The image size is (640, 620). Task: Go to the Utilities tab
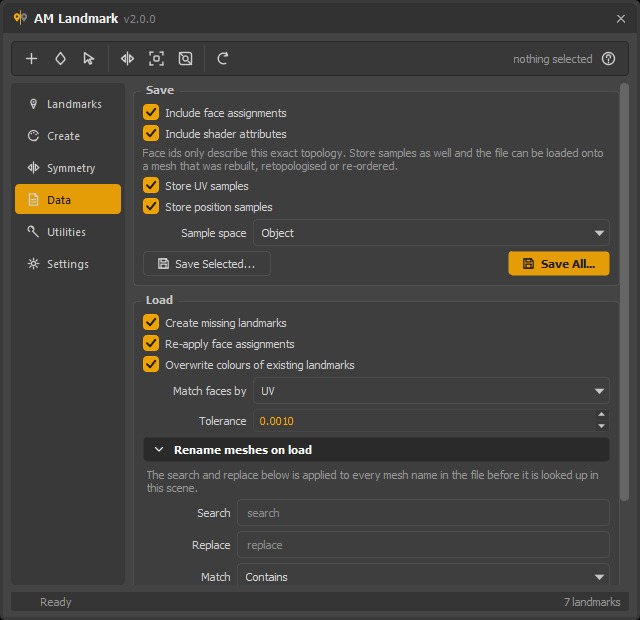[x=68, y=232]
